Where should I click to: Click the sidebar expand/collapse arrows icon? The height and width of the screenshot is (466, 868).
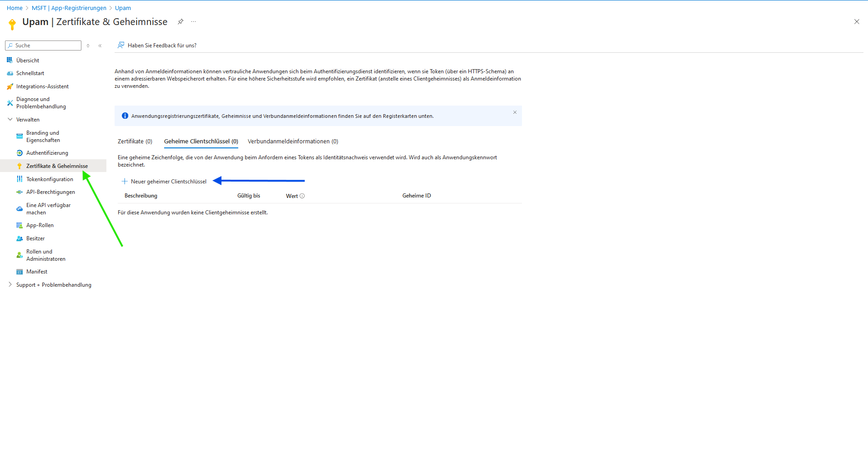click(88, 46)
